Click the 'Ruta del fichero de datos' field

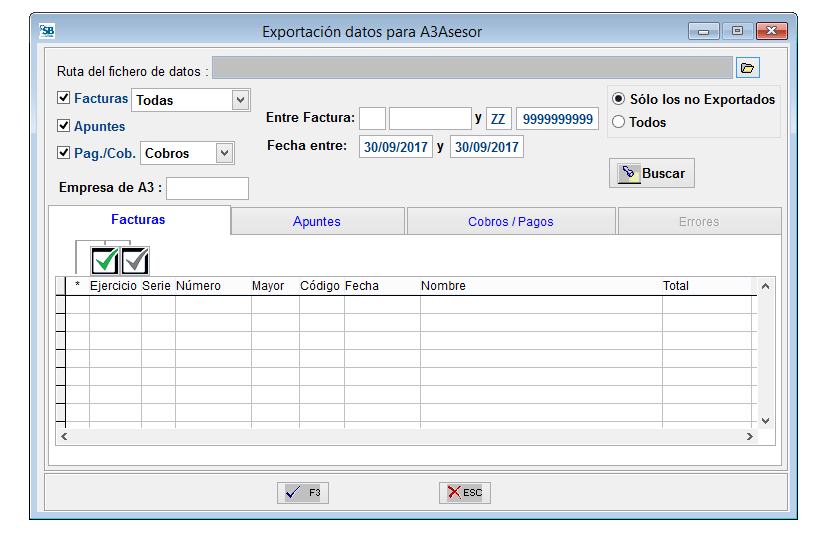pos(472,68)
